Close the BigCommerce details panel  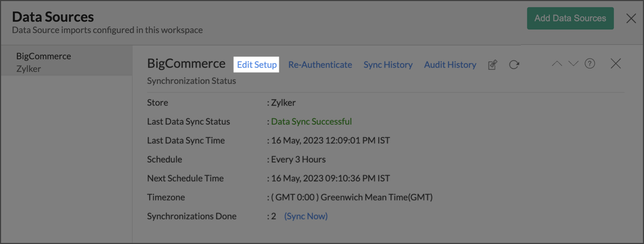pos(616,64)
